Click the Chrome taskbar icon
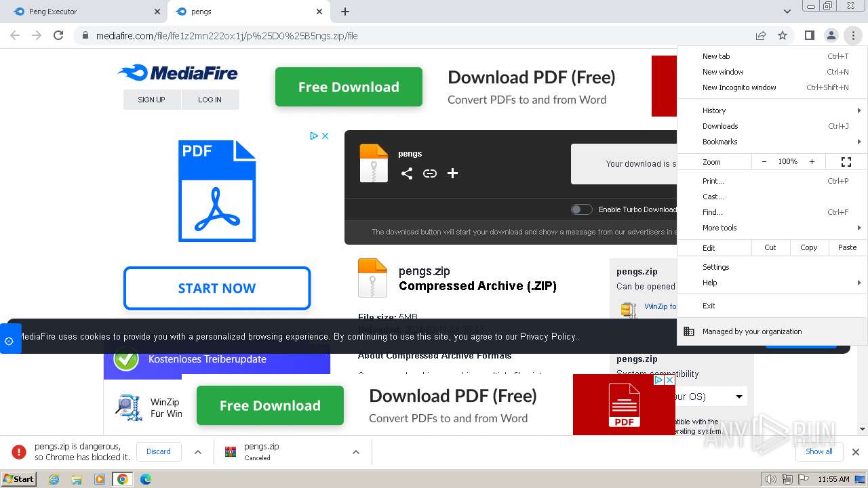The image size is (868, 488). tap(122, 479)
